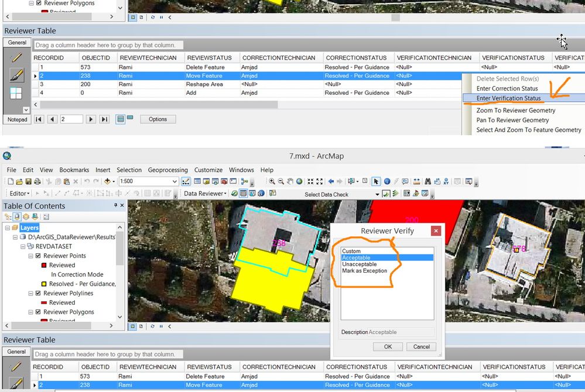Click the Zoom In magnifier tool

click(272, 182)
